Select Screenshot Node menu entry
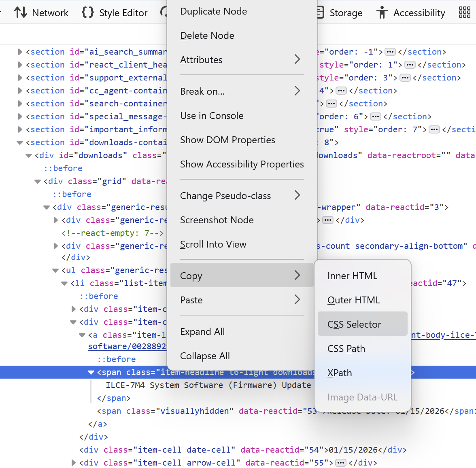The width and height of the screenshot is (476, 468). pos(217,220)
